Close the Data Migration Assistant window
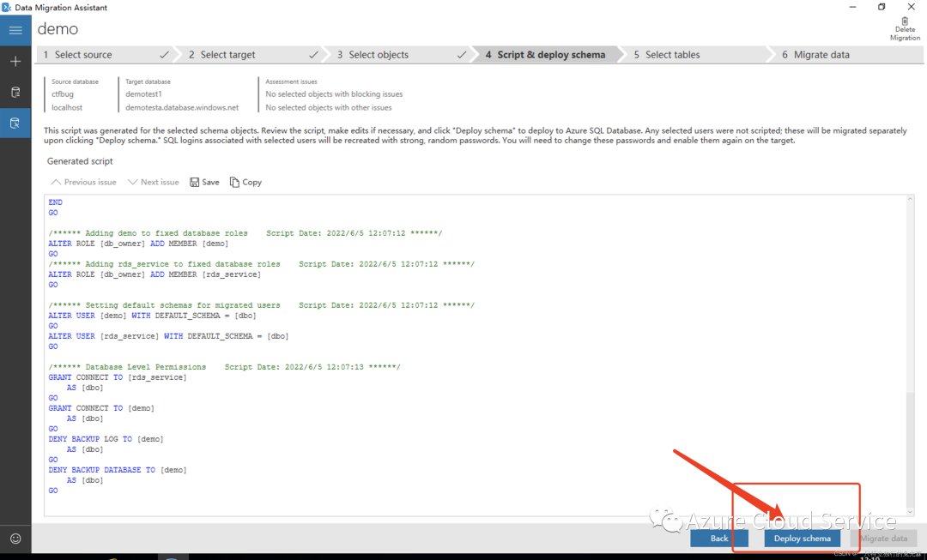927x560 pixels. click(911, 7)
